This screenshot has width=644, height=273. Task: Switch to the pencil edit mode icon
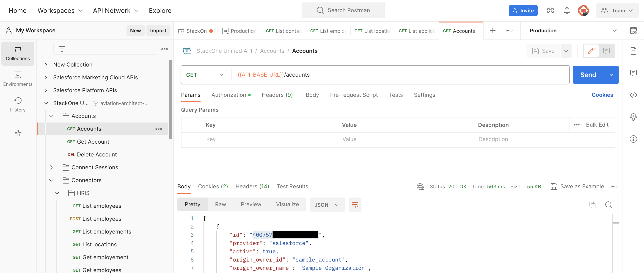point(591,51)
